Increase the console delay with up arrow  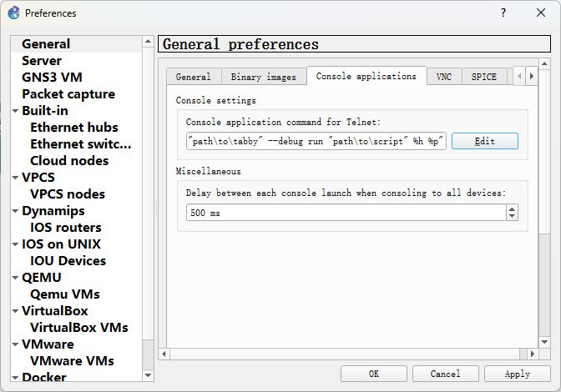tap(512, 209)
